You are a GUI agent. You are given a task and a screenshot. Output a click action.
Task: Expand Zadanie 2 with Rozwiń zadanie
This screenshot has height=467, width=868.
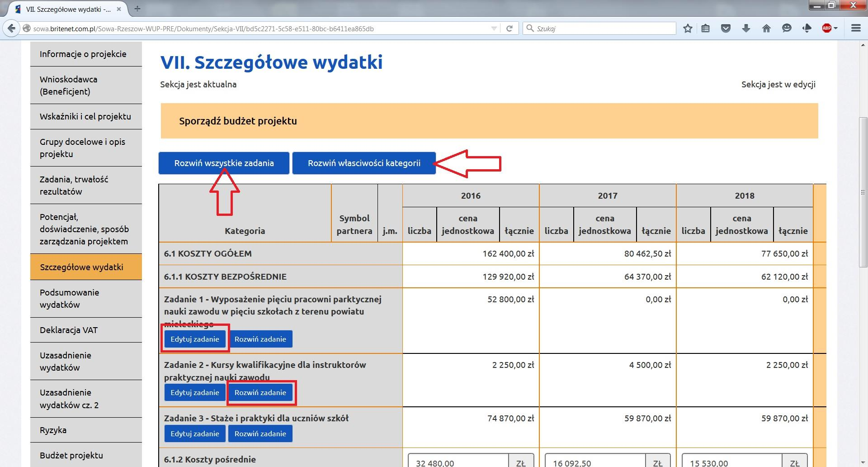260,392
